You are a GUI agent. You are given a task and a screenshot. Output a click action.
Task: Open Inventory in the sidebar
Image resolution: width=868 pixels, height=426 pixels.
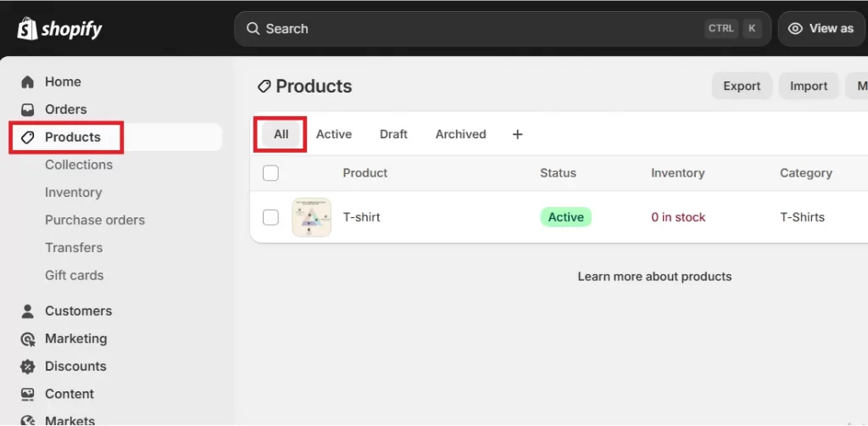[x=74, y=193]
